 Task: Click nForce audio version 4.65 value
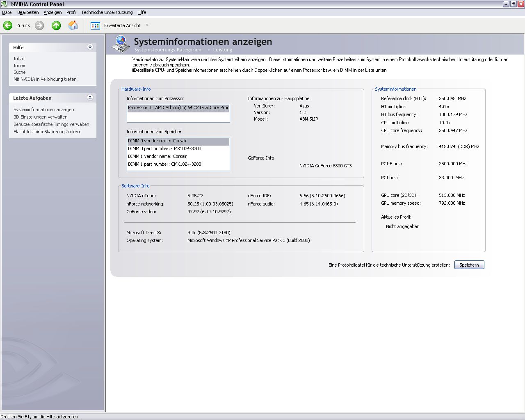coord(318,204)
